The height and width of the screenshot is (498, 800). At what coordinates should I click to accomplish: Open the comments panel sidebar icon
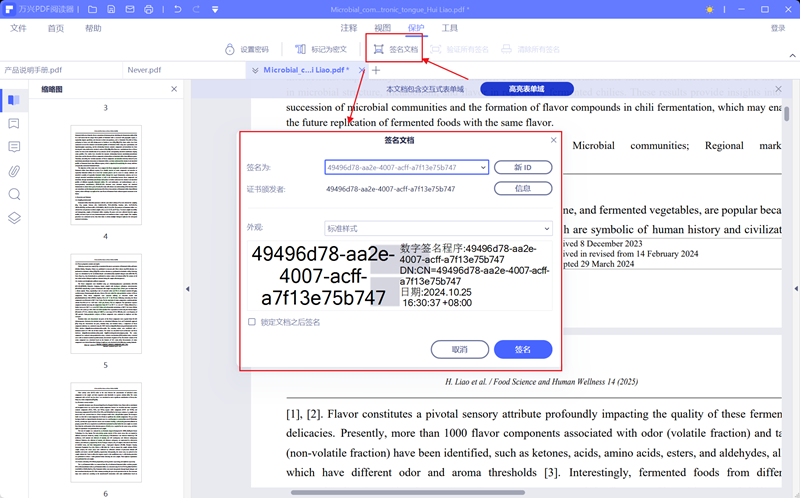coord(14,147)
